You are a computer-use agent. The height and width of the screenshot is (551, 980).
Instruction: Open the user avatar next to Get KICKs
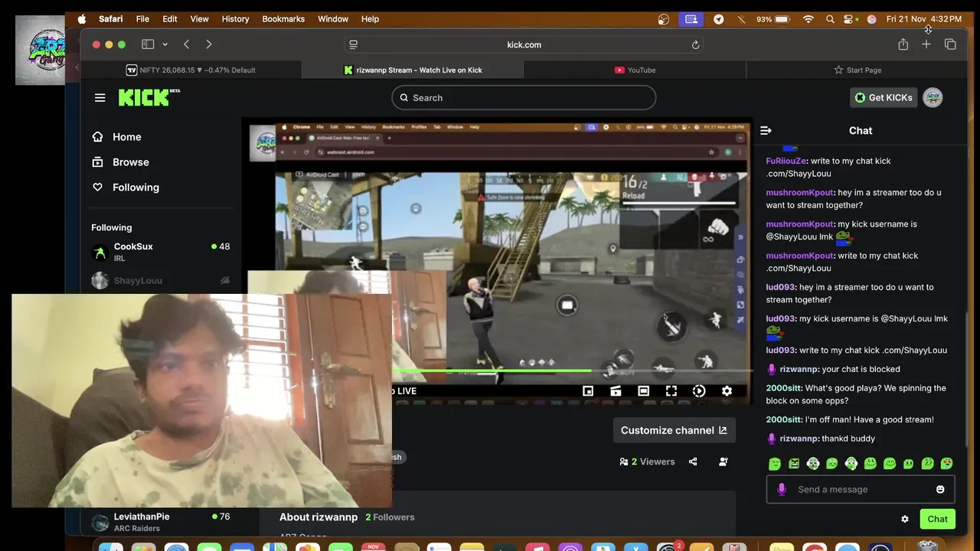[933, 97]
